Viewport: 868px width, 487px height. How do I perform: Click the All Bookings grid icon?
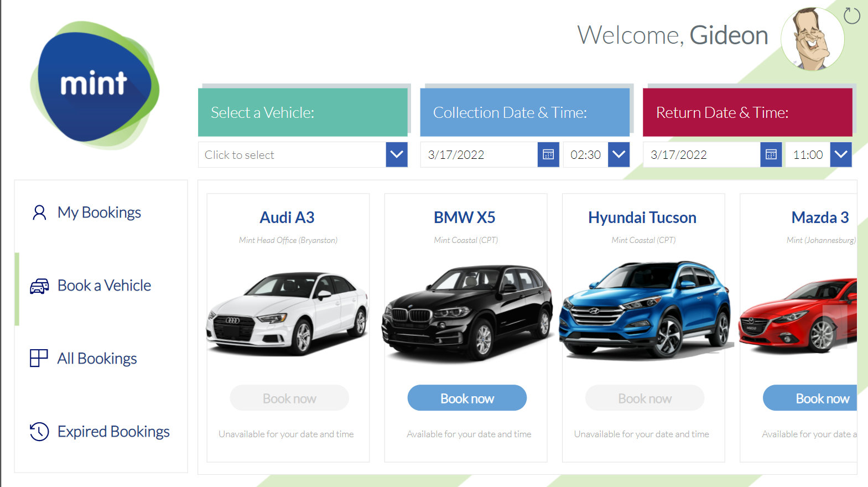tap(39, 358)
